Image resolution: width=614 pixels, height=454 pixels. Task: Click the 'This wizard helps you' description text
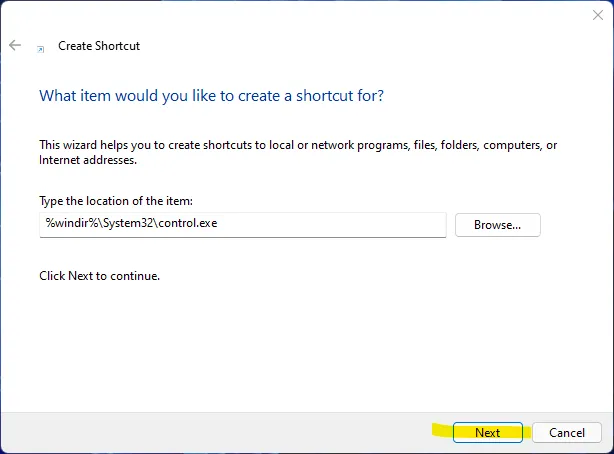point(298,152)
